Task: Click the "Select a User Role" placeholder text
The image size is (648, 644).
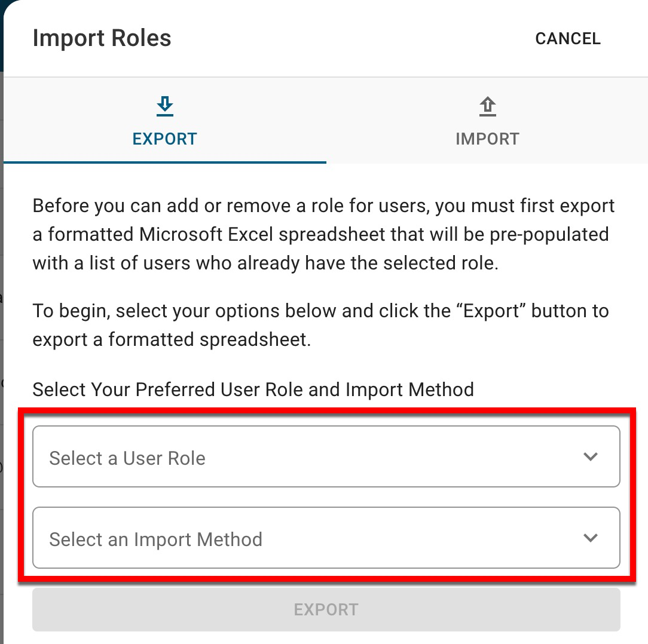Action: 127,458
